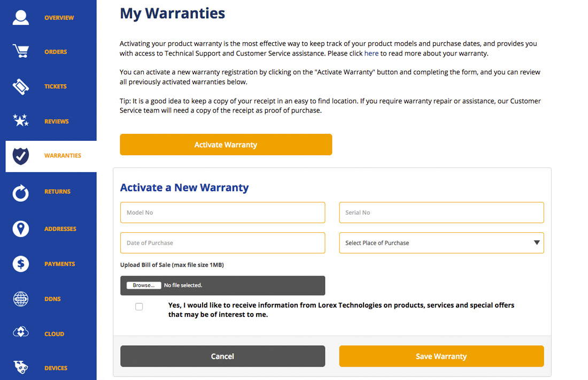Viewport: 588px width, 380px height.
Task: Open the DDNS globe icon
Action: coord(21,299)
